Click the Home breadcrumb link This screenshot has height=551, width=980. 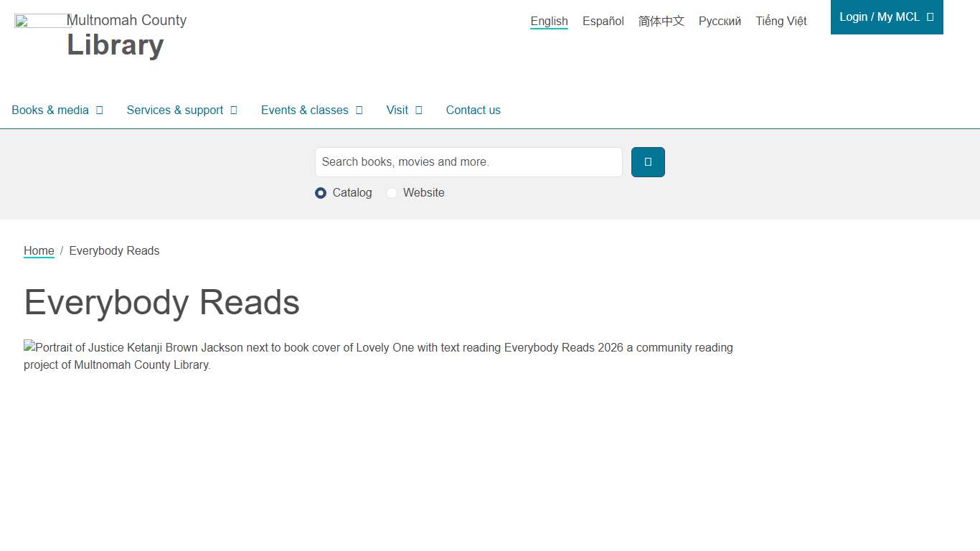click(x=39, y=250)
